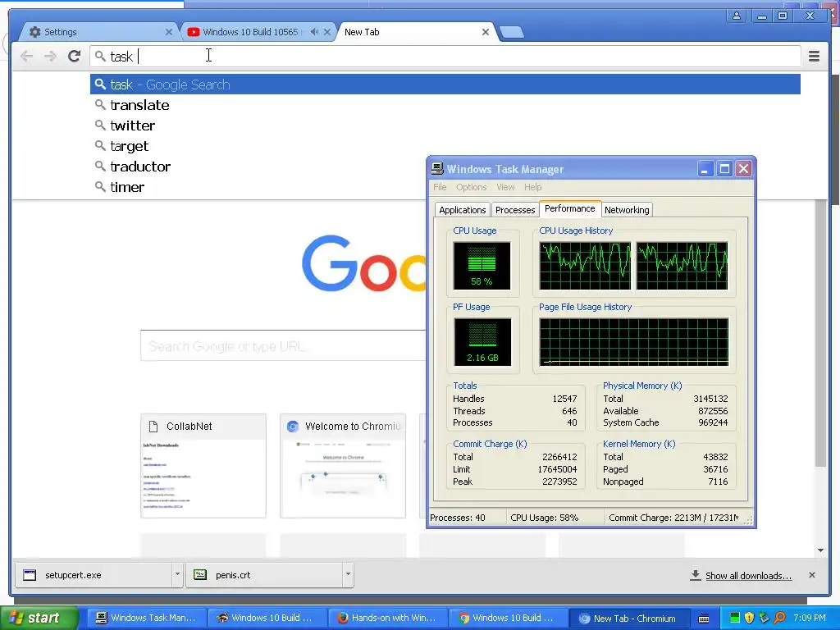Select the 'translate' suggestion
Screen dimensions: 840x630
pos(445,105)
